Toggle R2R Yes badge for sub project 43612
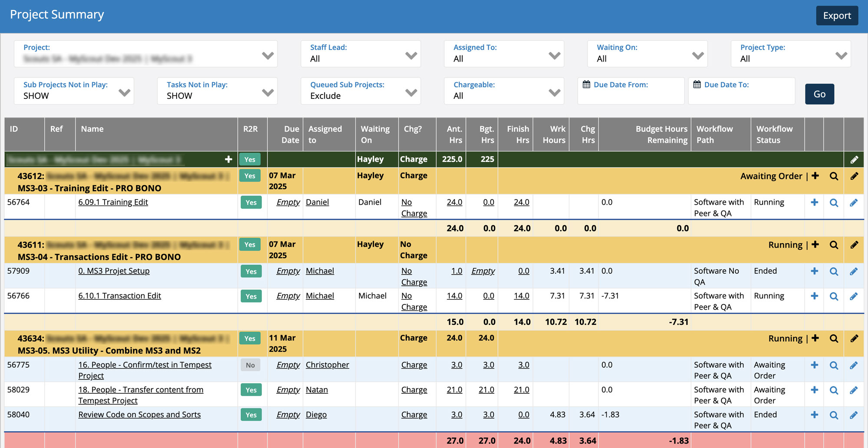The height and width of the screenshot is (448, 868). 250,176
